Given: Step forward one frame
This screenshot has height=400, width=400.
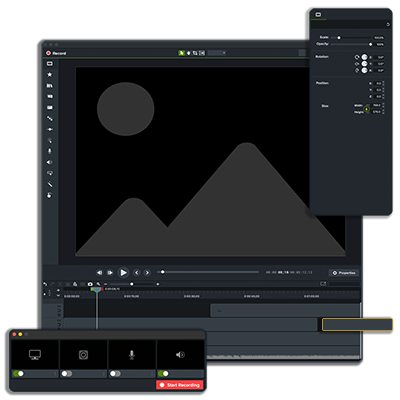Looking at the screenshot, I should click(x=110, y=273).
